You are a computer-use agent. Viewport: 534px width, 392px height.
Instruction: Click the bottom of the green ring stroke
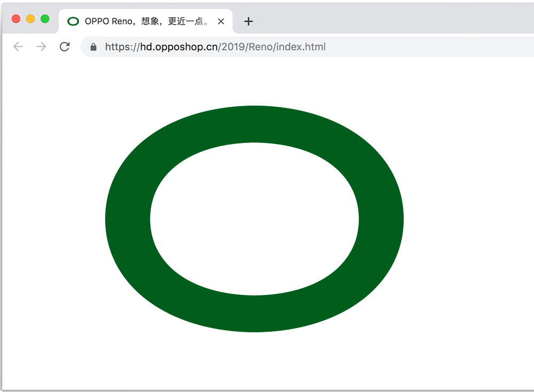click(x=254, y=315)
